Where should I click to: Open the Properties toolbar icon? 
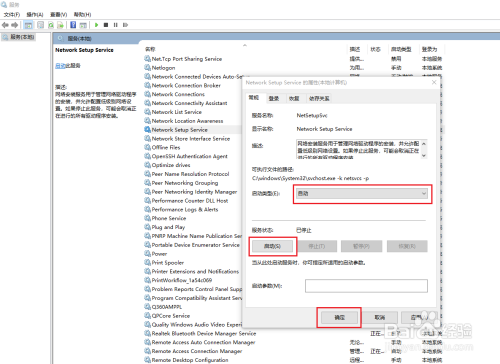[40, 25]
